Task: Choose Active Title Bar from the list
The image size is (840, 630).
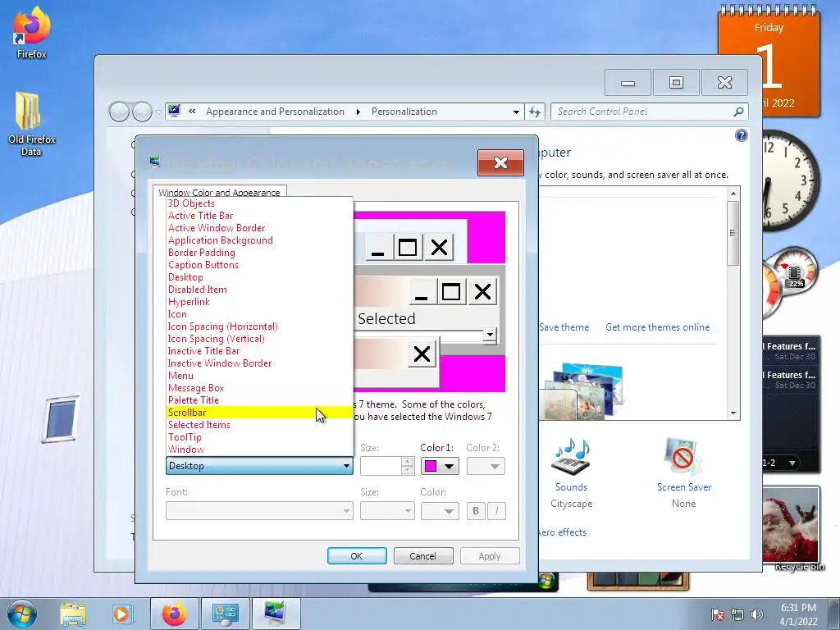Action: click(x=260, y=216)
